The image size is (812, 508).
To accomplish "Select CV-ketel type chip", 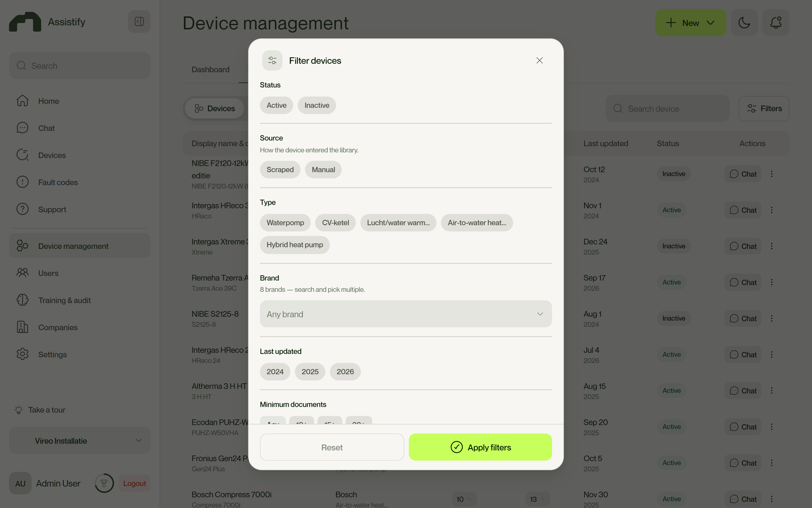I will click(335, 223).
